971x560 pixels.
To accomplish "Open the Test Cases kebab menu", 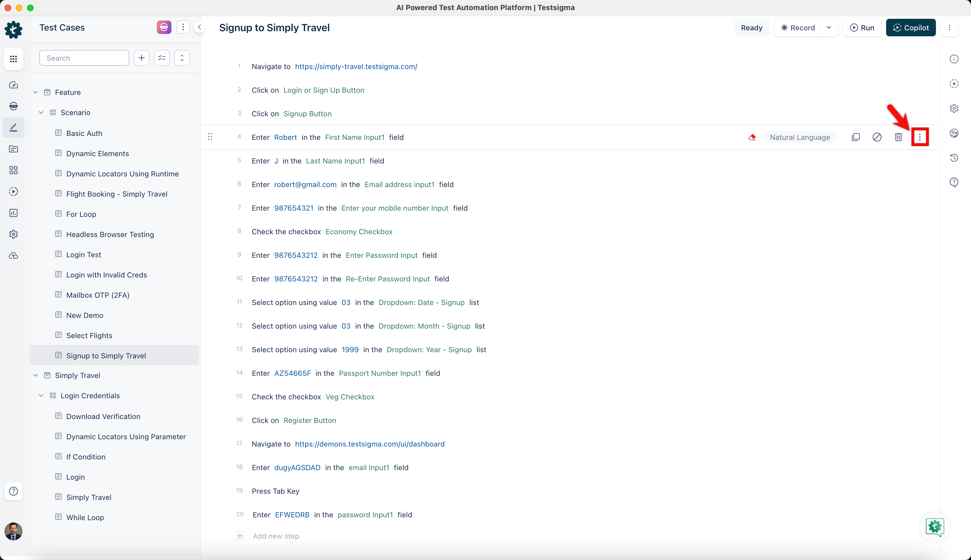I will [183, 27].
